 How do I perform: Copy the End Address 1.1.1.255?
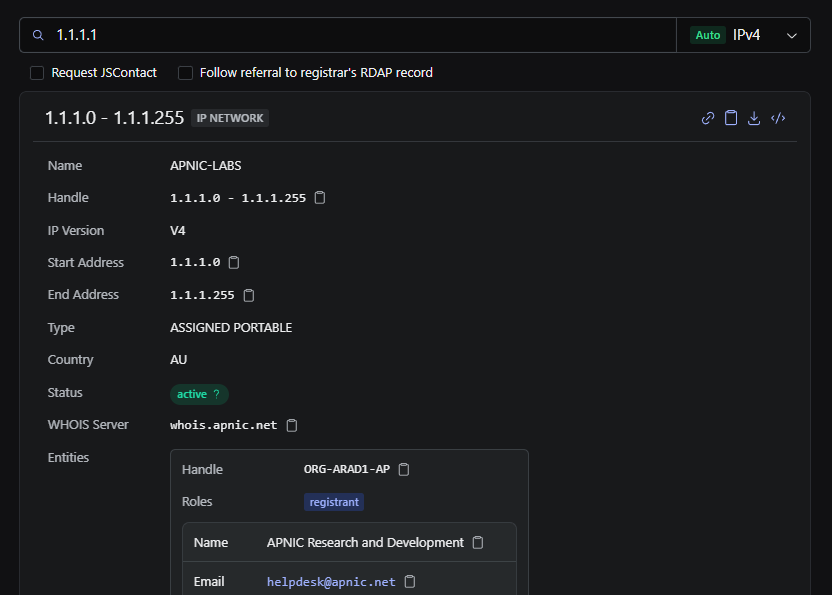[247, 294]
